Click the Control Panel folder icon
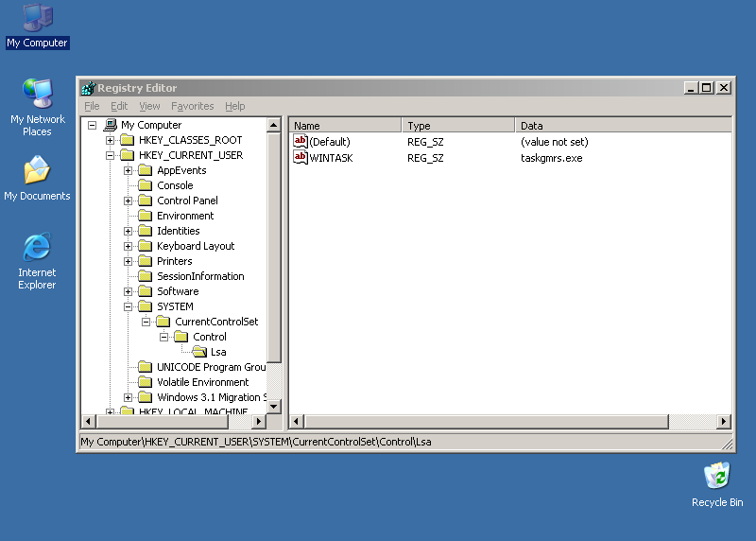The image size is (756, 541). (146, 201)
